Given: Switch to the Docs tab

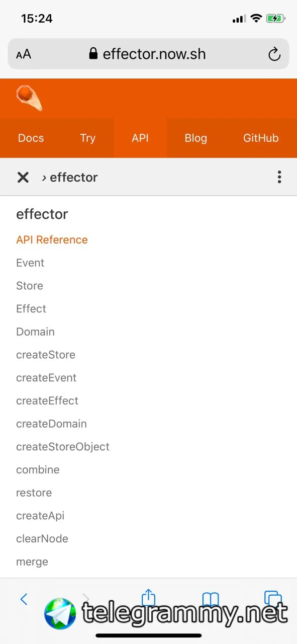Looking at the screenshot, I should (31, 138).
